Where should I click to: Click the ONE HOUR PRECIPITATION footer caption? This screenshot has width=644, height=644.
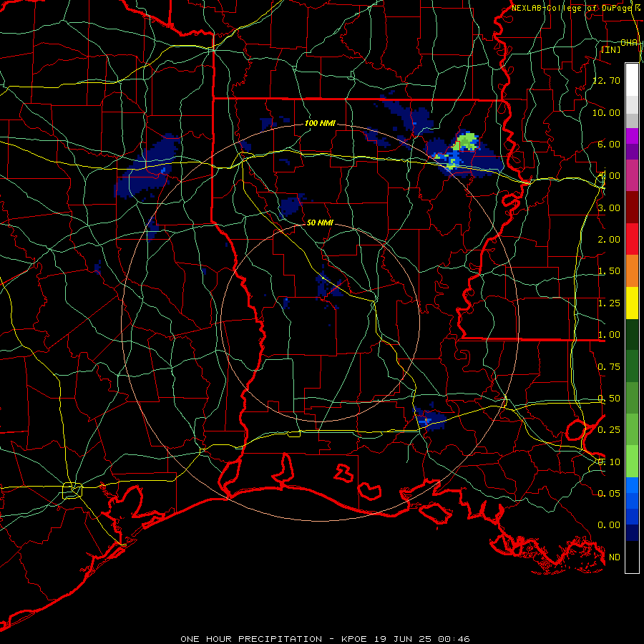pyautogui.click(x=325, y=639)
